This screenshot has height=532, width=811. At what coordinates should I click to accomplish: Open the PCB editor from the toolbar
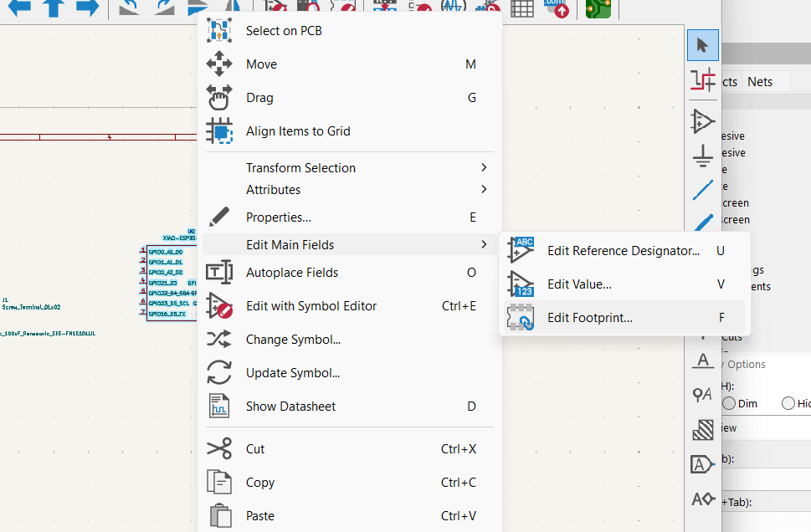(598, 9)
